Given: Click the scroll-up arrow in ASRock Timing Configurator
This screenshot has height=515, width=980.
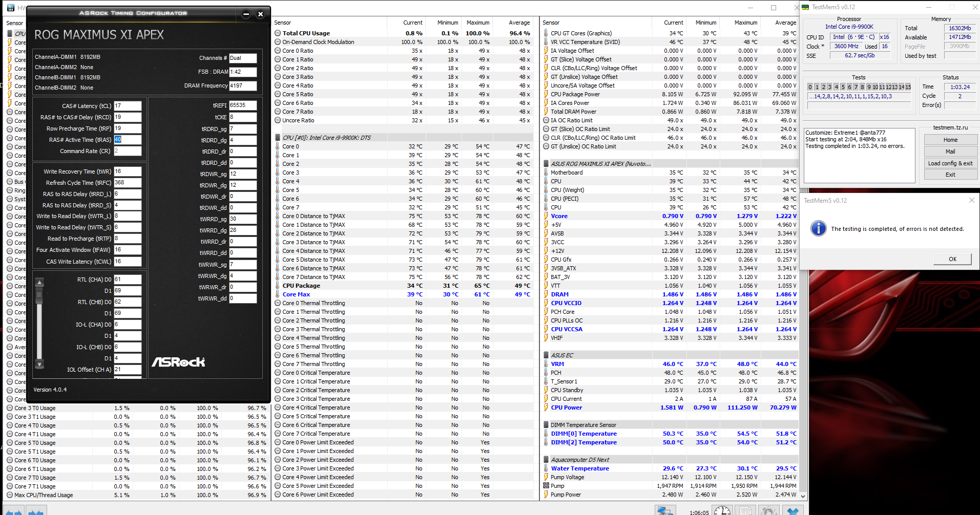Looking at the screenshot, I should point(39,282).
